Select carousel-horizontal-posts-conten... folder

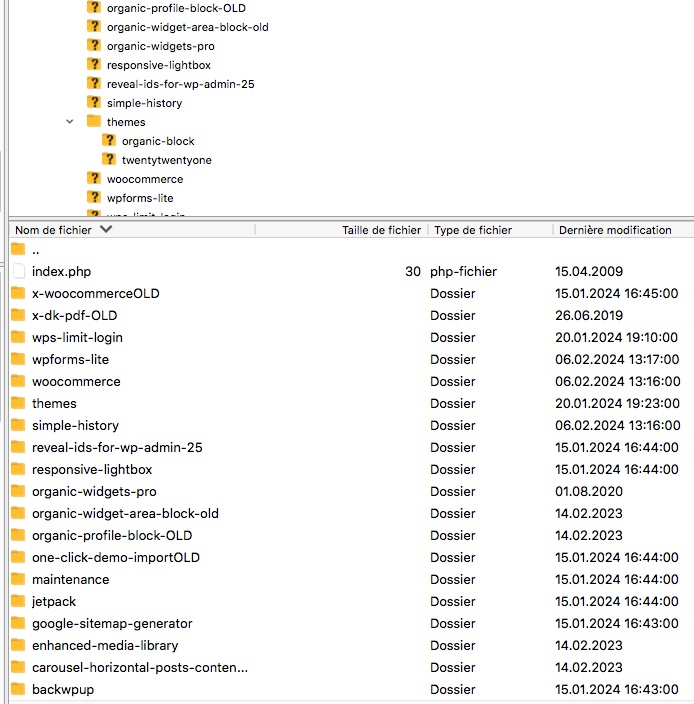coord(140,667)
